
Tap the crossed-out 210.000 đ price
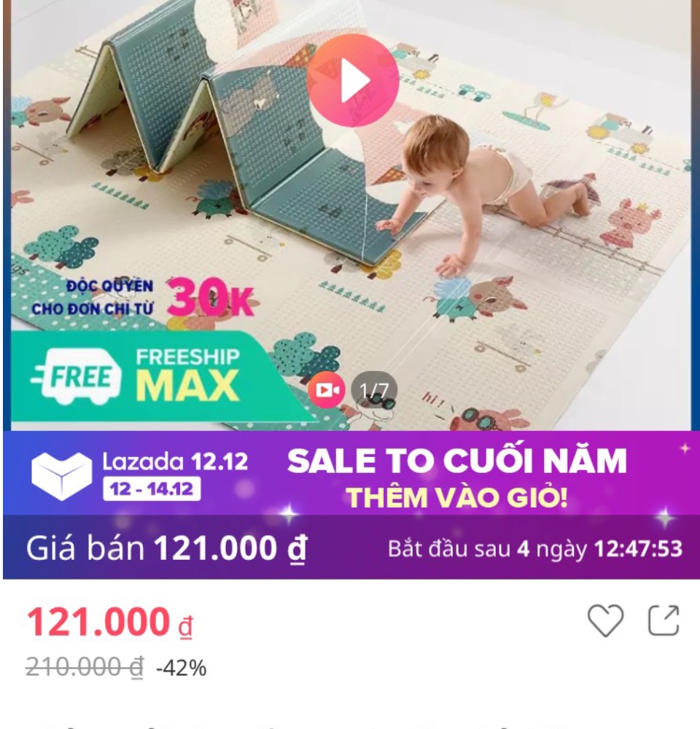(85, 667)
